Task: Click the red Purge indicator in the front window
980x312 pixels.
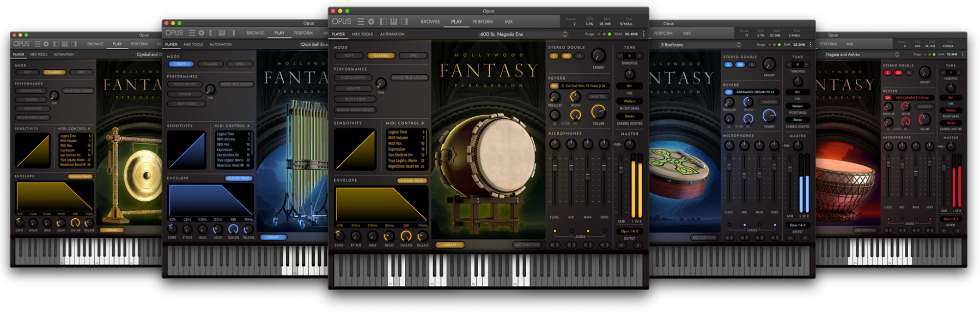Action: pos(599,34)
